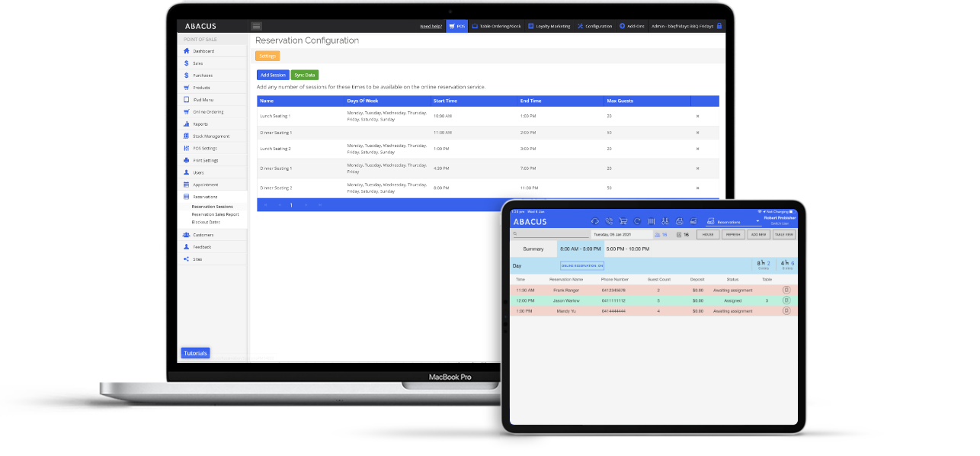Select the 5:00 PM - 10:00 PM tab
Screen dimensions: 980x456
pos(627,249)
